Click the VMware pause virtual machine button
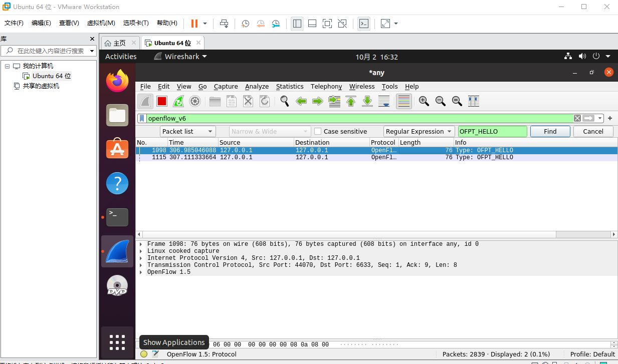 (x=194, y=24)
